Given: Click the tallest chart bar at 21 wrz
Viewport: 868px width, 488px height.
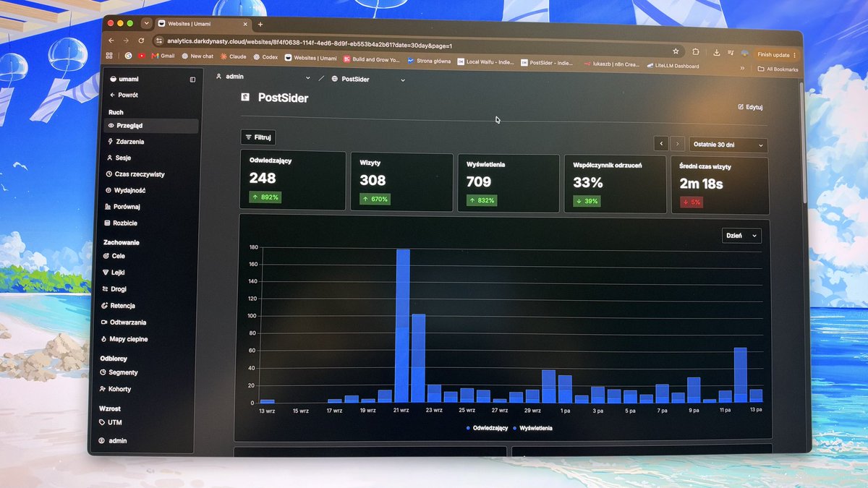Looking at the screenshot, I should pyautogui.click(x=403, y=325).
